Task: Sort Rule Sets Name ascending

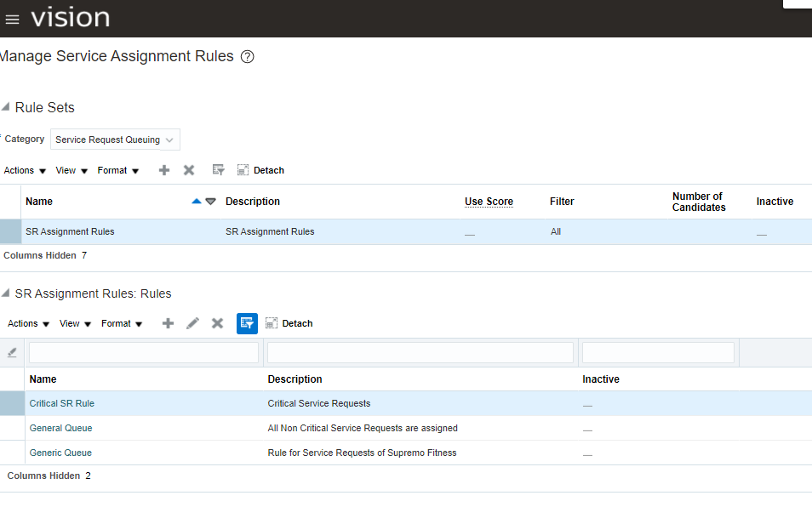Action: (197, 202)
